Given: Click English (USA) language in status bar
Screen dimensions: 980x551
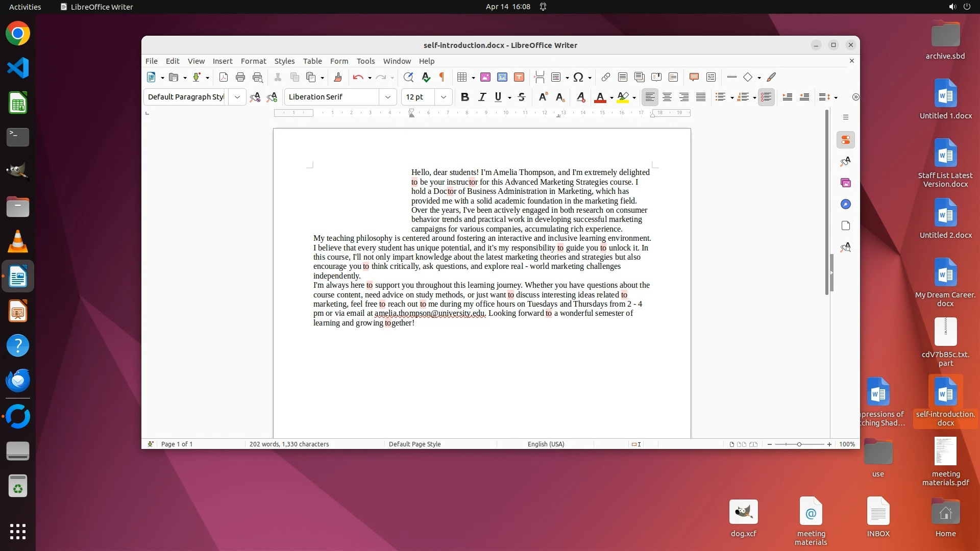Looking at the screenshot, I should (x=546, y=444).
